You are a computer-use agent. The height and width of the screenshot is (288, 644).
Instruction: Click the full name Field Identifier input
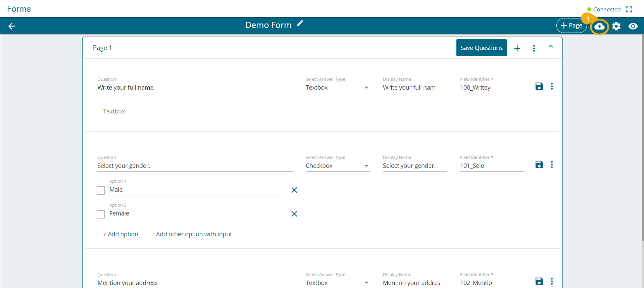point(492,88)
